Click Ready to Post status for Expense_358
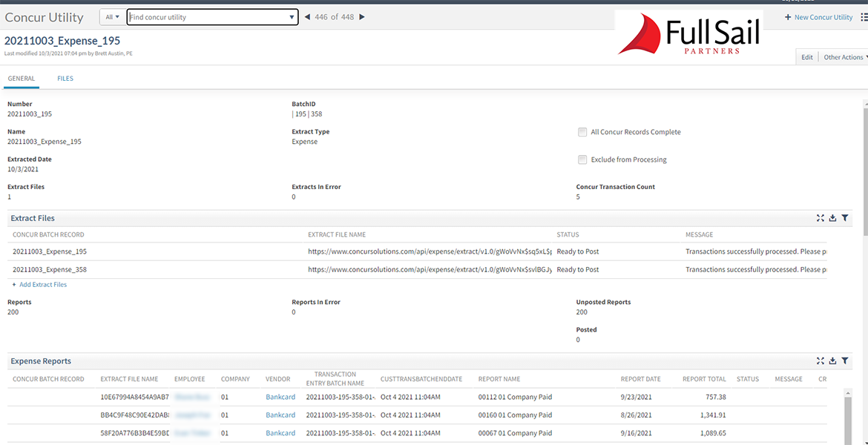The height and width of the screenshot is (445, 868). pos(577,270)
